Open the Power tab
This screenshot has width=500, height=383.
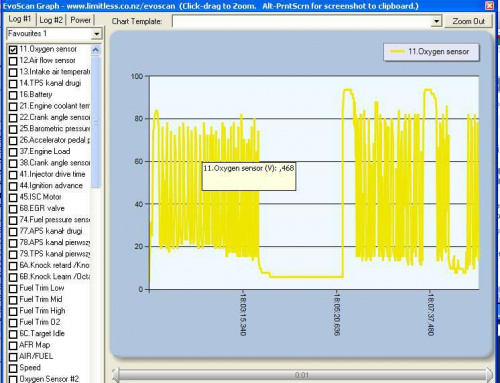tap(80, 20)
